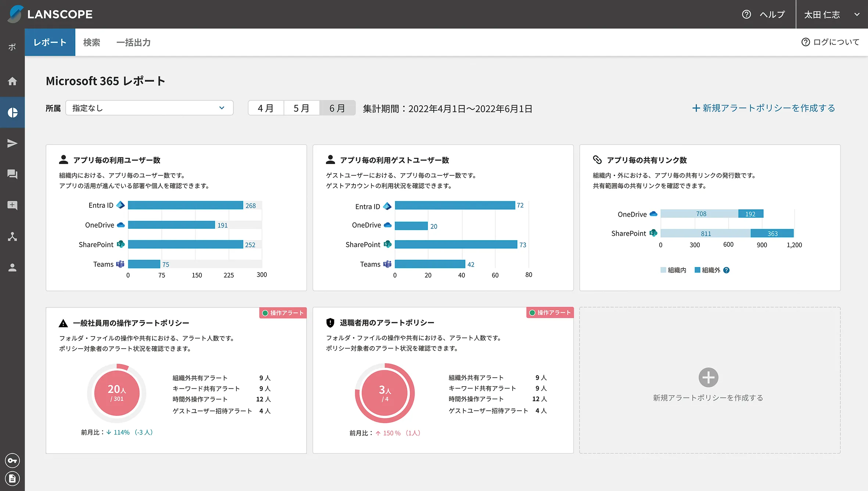This screenshot has height=491, width=868.
Task: Click 組織外共有アラート row in 一般社員用 policy
Action: tap(222, 378)
